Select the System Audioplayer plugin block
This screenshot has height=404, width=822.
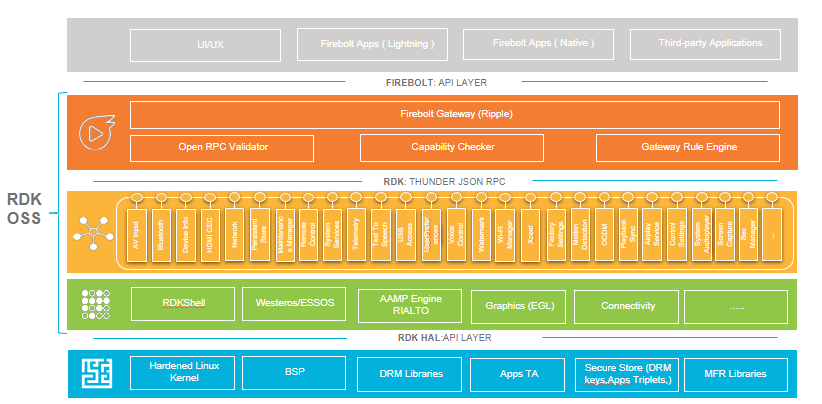point(701,235)
